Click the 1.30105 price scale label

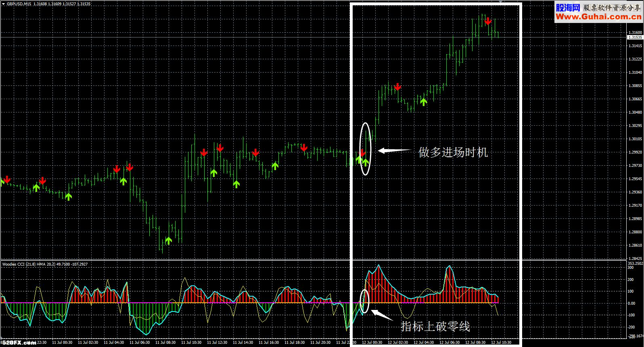(x=635, y=139)
